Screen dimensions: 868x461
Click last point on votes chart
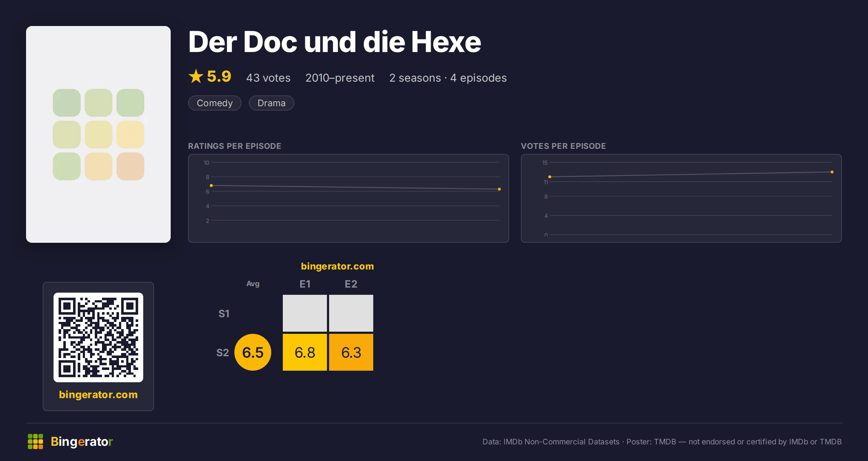(832, 172)
